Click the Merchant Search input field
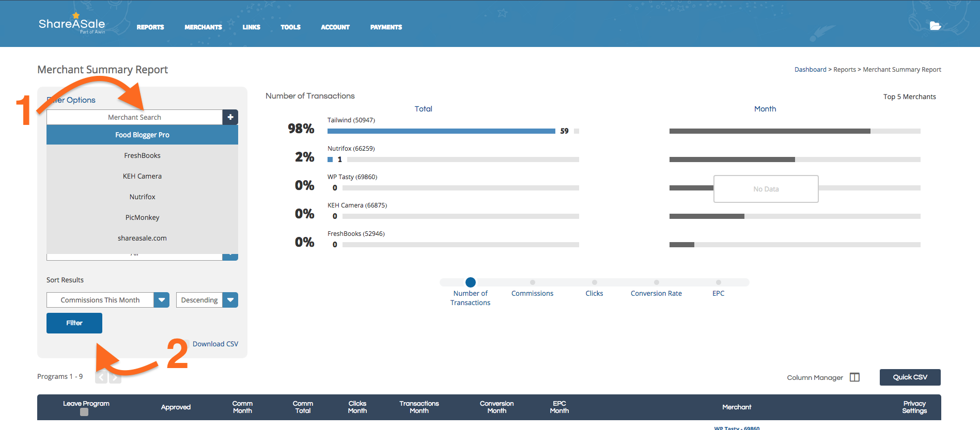 pos(134,117)
